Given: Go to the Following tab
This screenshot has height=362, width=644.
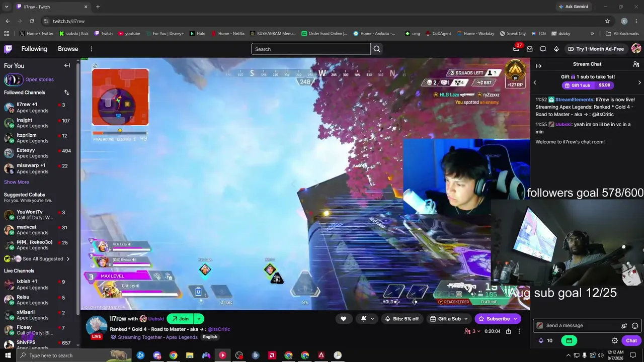Looking at the screenshot, I should (x=34, y=49).
